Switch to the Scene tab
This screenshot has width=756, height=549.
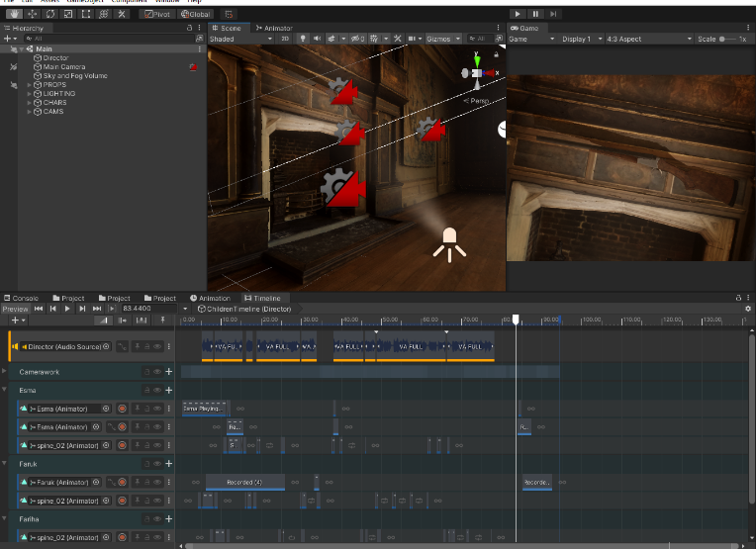[227, 28]
